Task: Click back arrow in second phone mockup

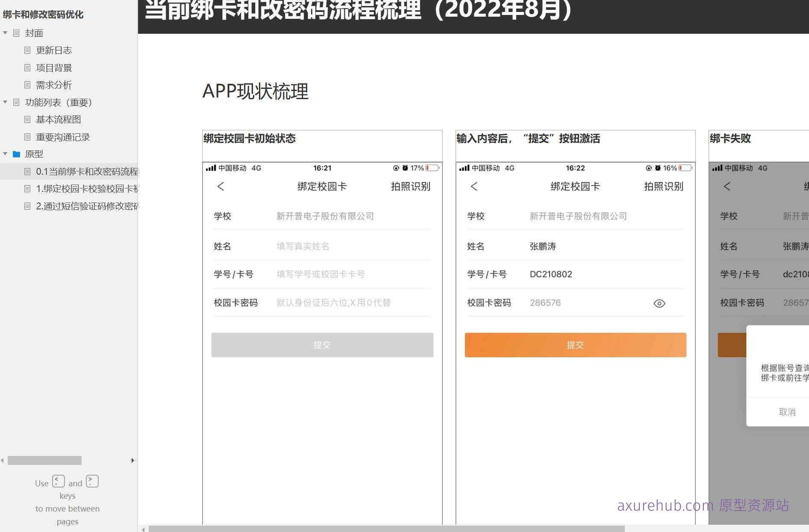Action: [x=474, y=186]
